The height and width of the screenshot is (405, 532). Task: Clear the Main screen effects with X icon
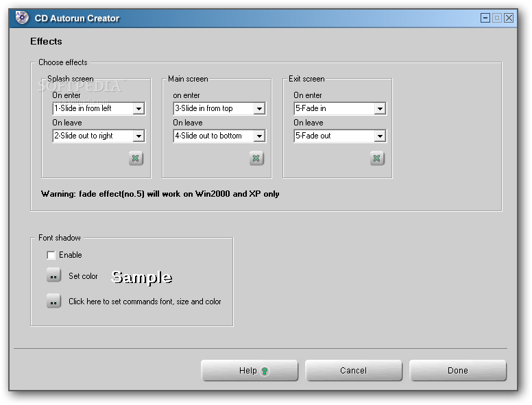tap(256, 158)
